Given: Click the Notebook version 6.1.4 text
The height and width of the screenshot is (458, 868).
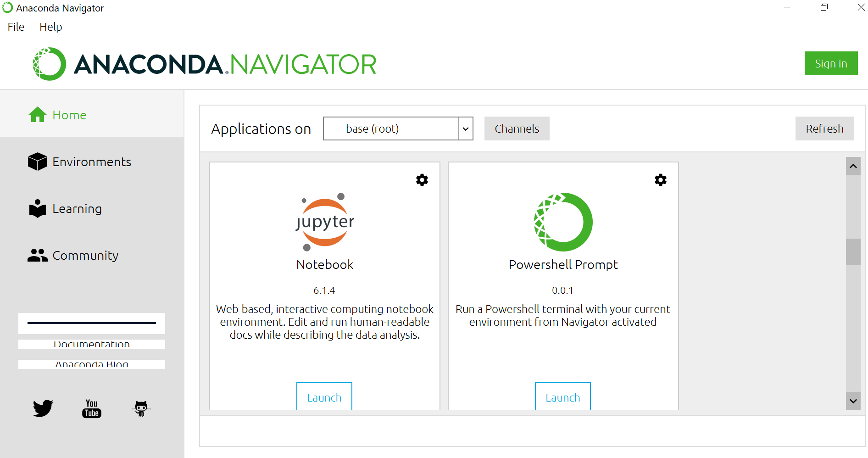Looking at the screenshot, I should [324, 290].
